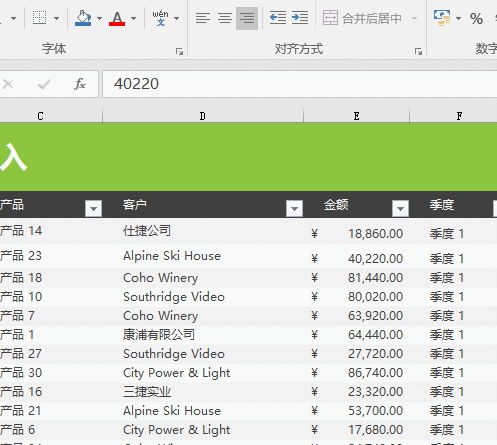Image resolution: width=497 pixels, height=445 pixels.
Task: Open the 客户 column filter dropdown
Action: click(x=294, y=209)
